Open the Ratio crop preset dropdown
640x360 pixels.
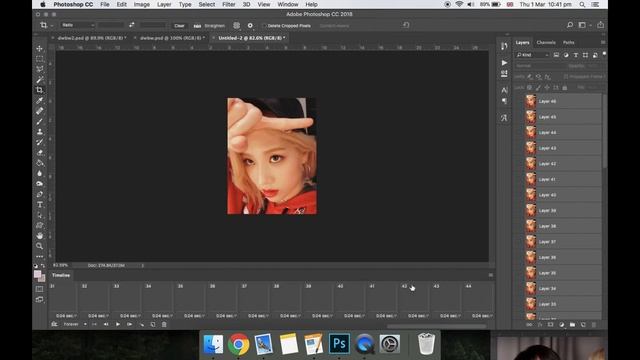point(78,25)
